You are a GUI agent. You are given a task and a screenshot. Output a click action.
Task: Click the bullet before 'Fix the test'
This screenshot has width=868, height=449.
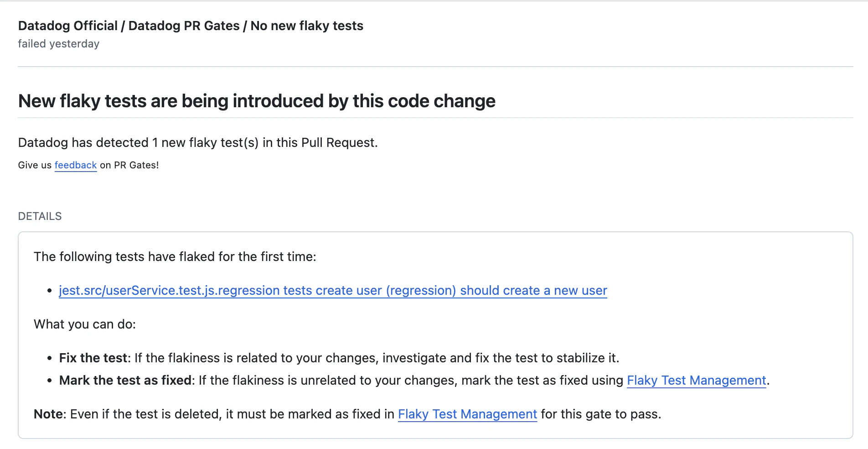pyautogui.click(x=50, y=359)
